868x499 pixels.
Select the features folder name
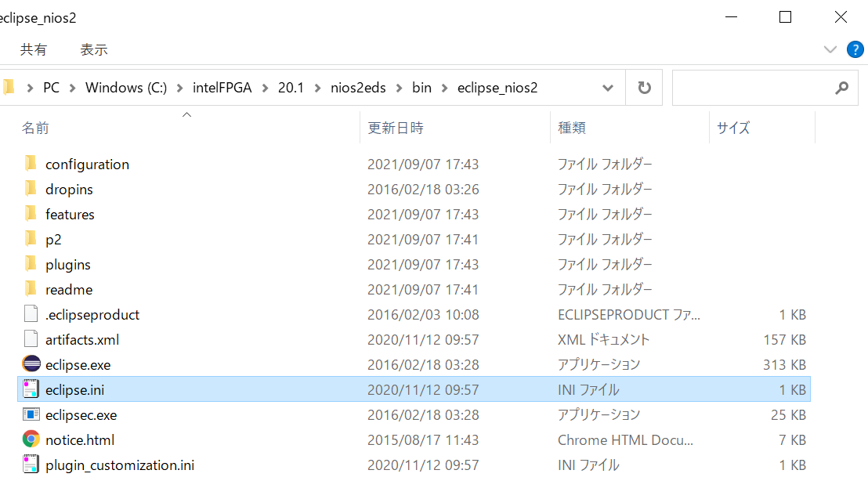pyautogui.click(x=70, y=215)
